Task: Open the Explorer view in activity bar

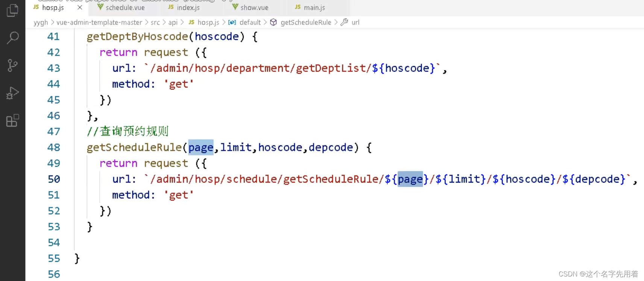Action: pos(12,10)
